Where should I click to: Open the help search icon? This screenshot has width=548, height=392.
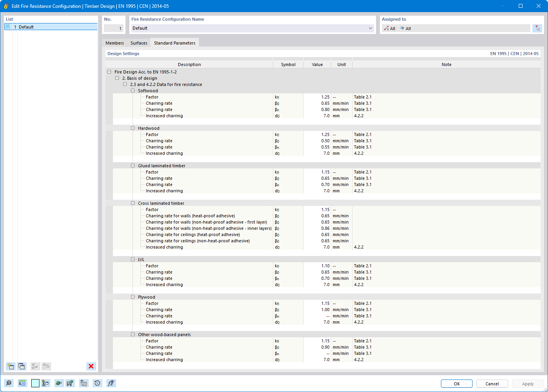tap(9, 383)
